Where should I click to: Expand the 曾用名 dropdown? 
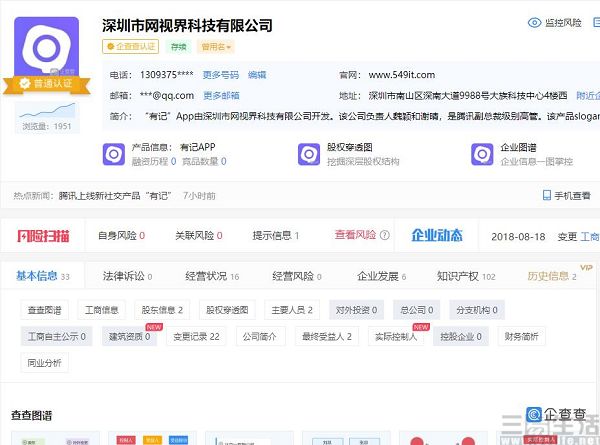(216, 47)
